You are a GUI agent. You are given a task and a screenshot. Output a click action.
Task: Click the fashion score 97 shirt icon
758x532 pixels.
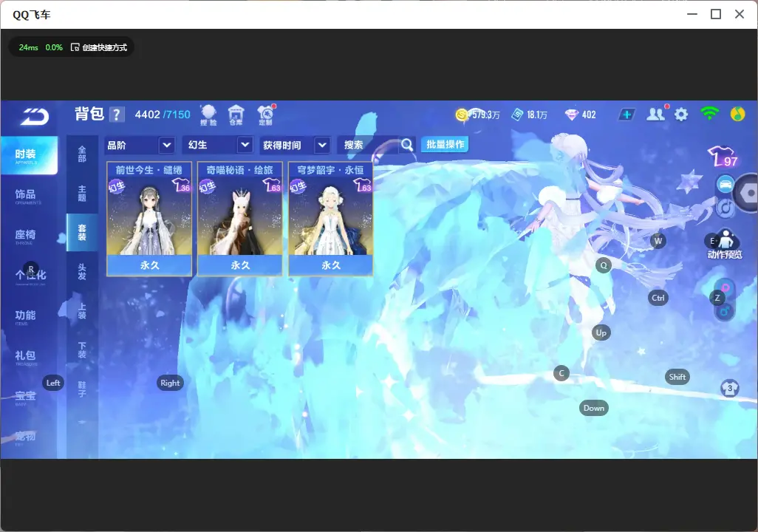point(723,157)
